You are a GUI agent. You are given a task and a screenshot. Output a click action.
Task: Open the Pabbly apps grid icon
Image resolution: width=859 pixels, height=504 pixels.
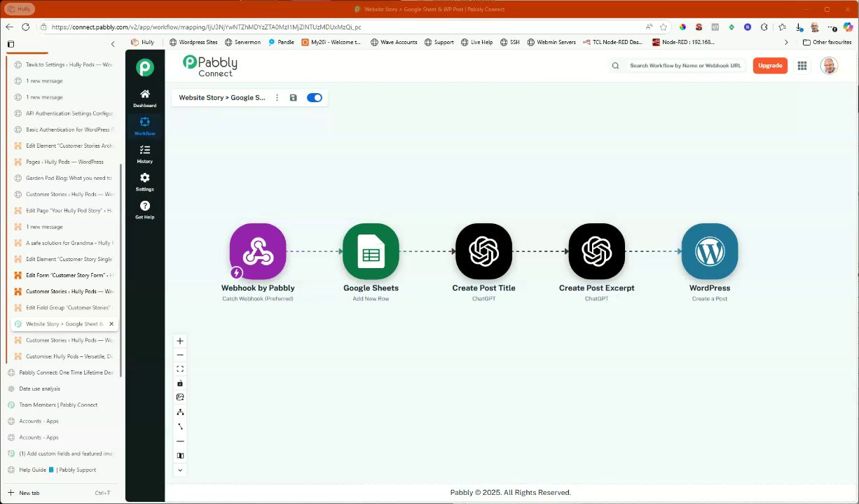coord(802,66)
